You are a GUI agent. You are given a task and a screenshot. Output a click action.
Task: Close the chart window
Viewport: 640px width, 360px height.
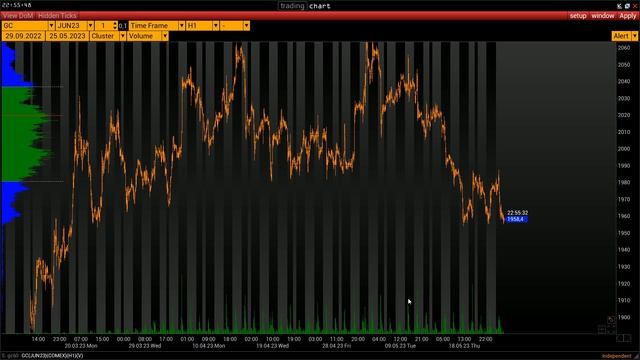(635, 6)
